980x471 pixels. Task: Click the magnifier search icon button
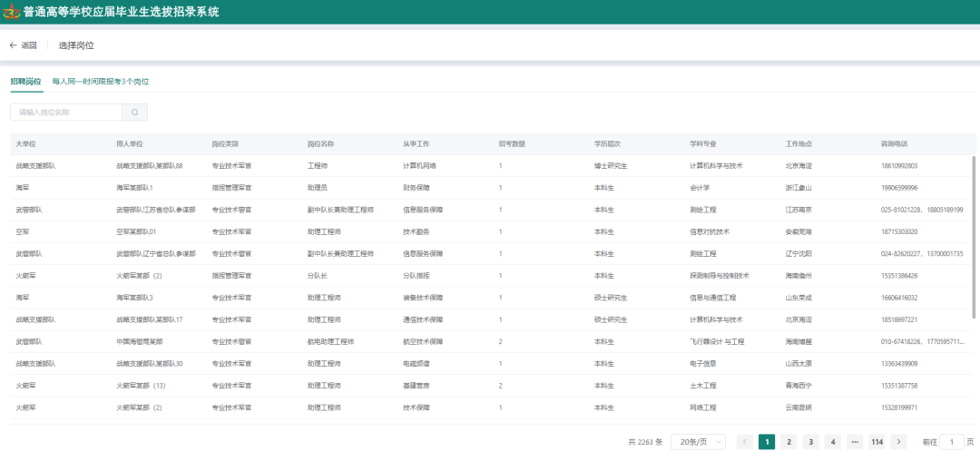pos(134,113)
